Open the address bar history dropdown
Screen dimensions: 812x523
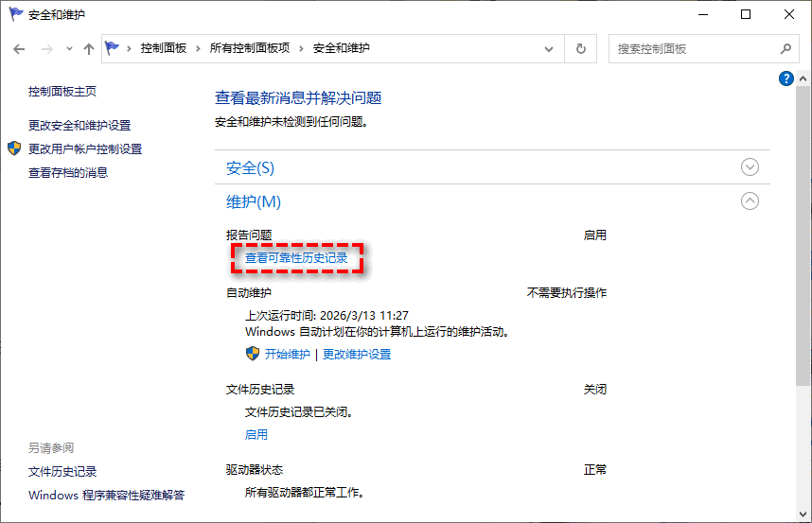tap(549, 48)
